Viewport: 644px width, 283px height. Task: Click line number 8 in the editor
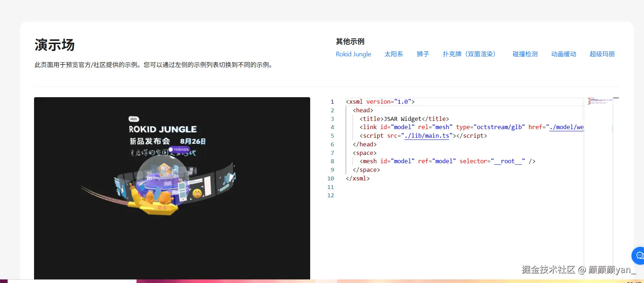point(332,161)
